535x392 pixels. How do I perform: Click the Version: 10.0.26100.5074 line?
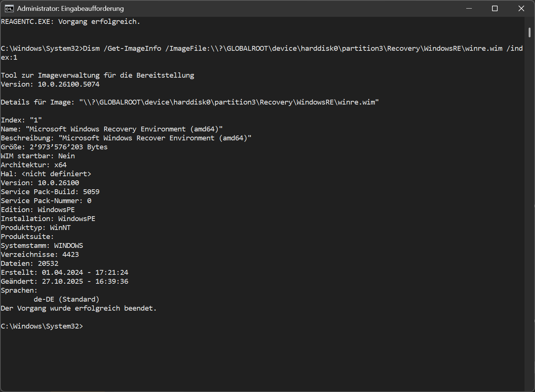pyautogui.click(x=50, y=84)
